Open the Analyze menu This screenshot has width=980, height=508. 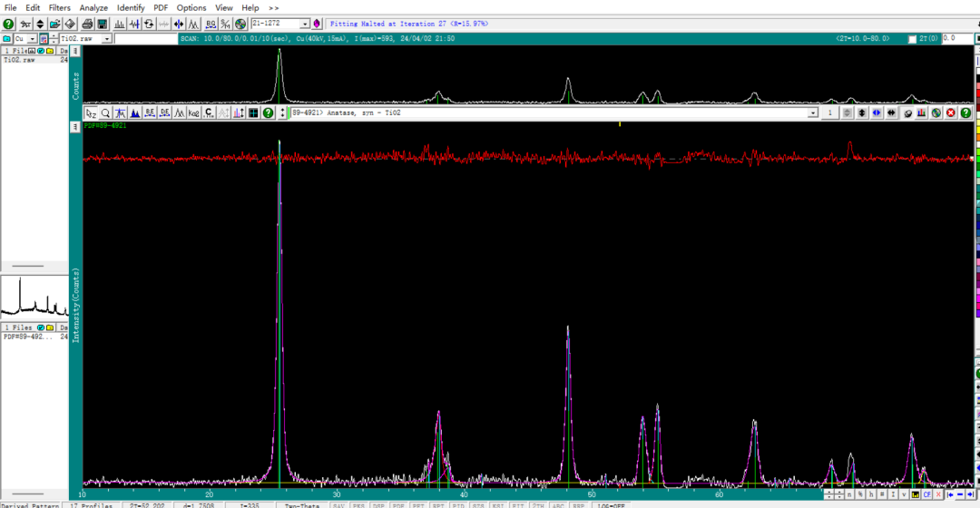tap(93, 7)
